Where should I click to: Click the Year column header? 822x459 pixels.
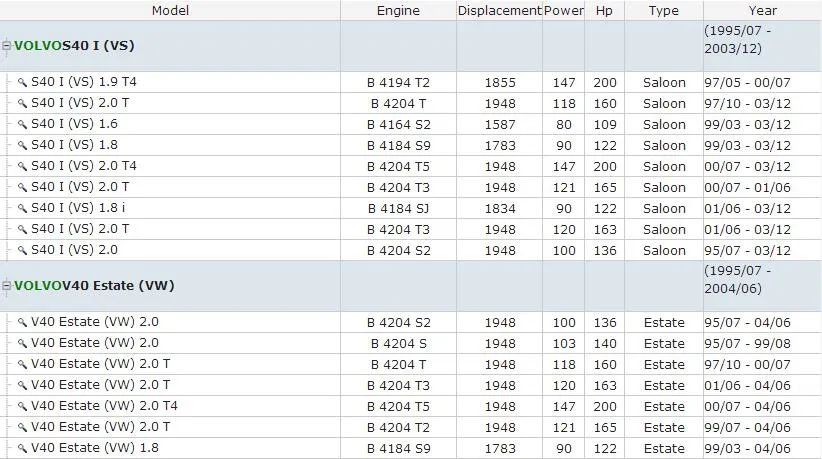click(763, 10)
